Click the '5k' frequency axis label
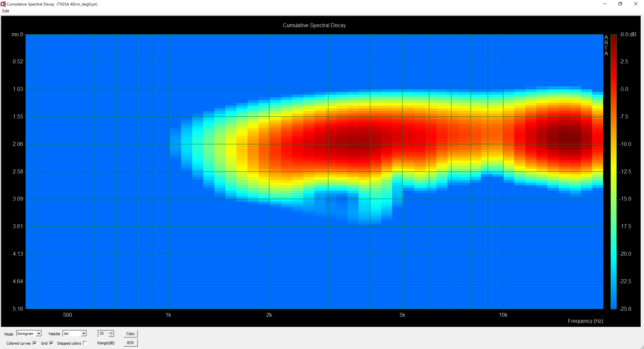The height and width of the screenshot is (349, 644). tap(402, 315)
